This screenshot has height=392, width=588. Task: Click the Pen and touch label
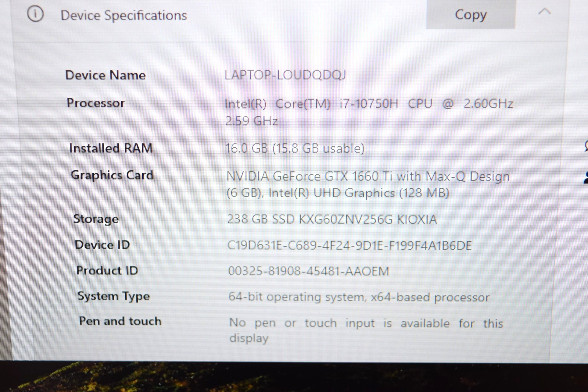[120, 321]
